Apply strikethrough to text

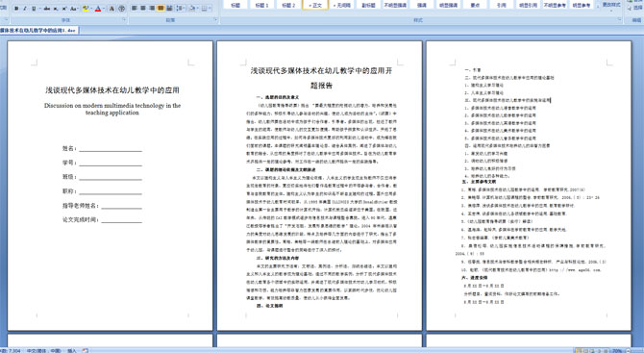click(46, 9)
